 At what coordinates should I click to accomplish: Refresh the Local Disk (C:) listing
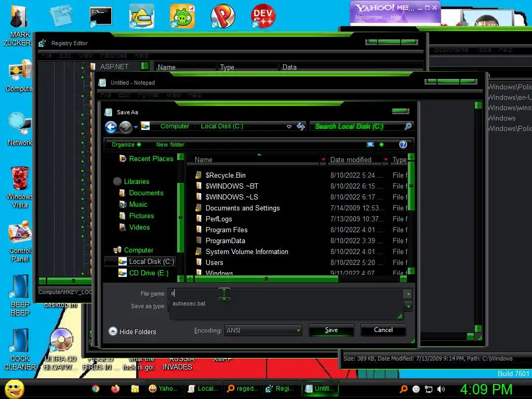[x=301, y=127]
